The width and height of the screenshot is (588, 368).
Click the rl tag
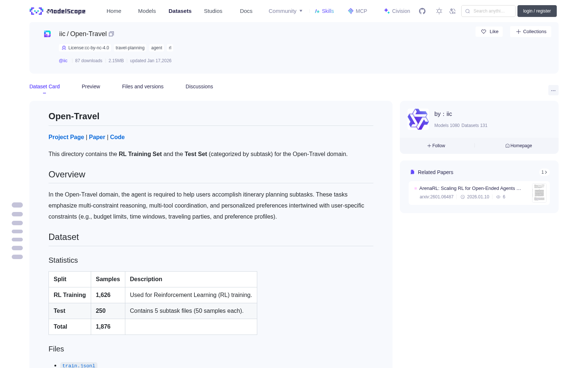coord(170,48)
